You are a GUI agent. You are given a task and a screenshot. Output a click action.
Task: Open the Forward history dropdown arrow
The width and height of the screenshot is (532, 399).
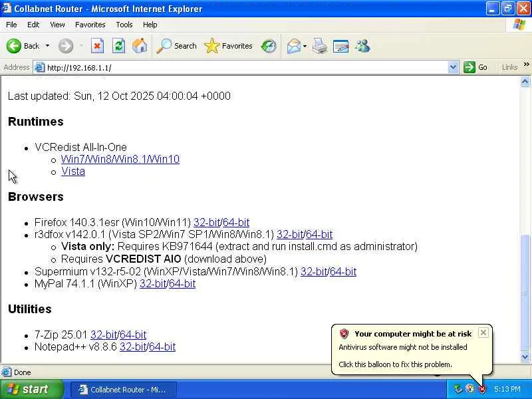[x=81, y=46]
